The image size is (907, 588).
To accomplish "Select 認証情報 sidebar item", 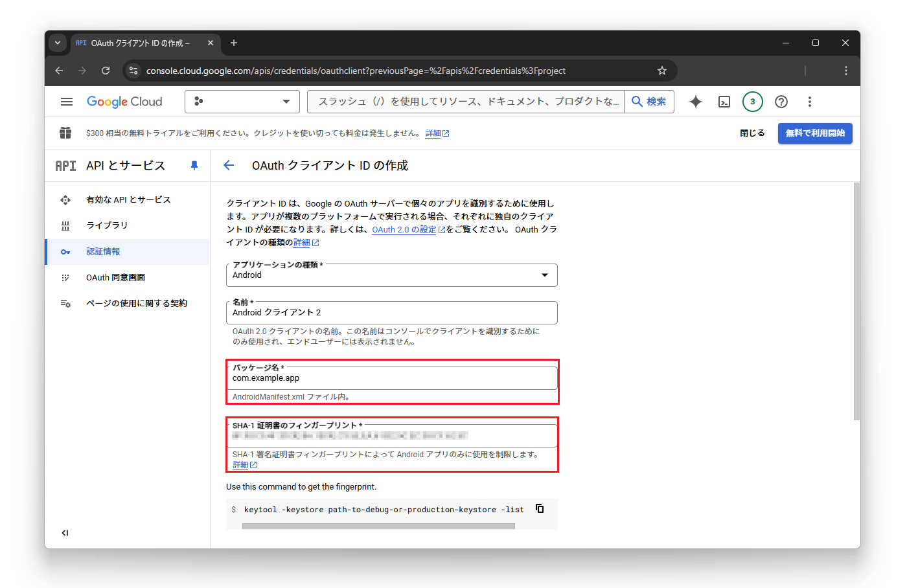I will coord(128,252).
